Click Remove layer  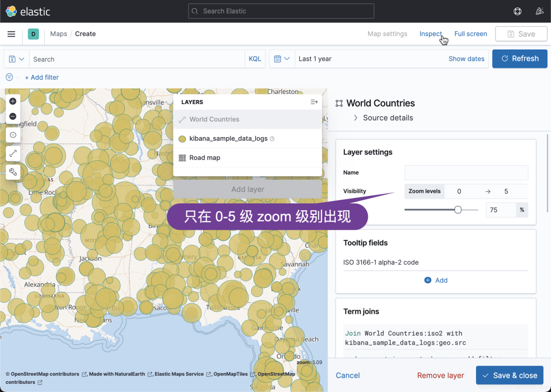(440, 376)
